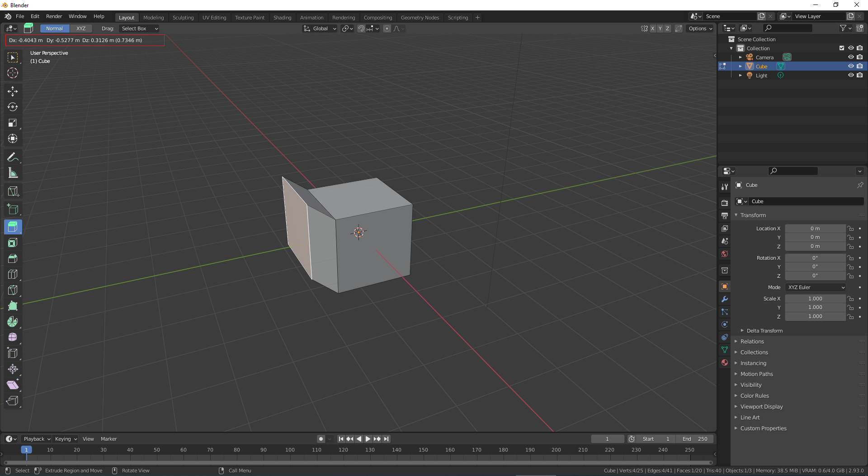Toggle proportional editing

pyautogui.click(x=387, y=29)
